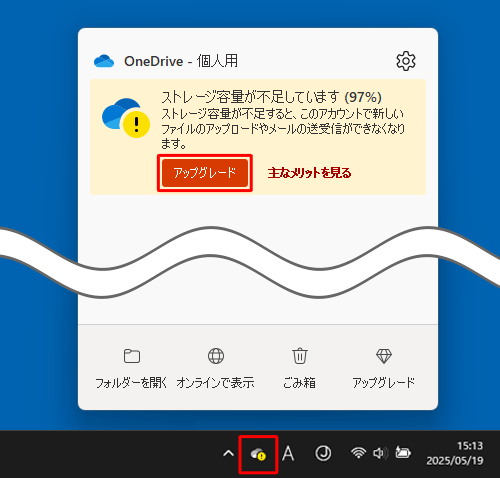
Task: Click フォルダーを開く folder icon
Action: tap(132, 356)
